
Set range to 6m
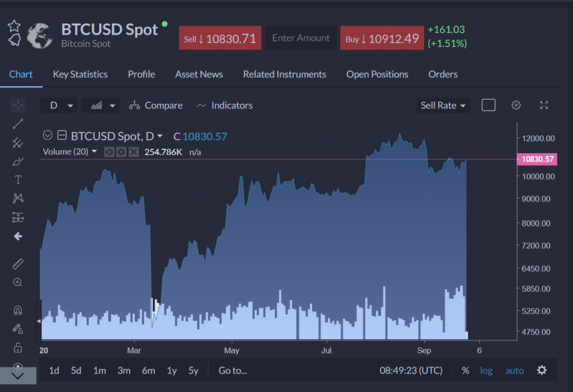148,370
